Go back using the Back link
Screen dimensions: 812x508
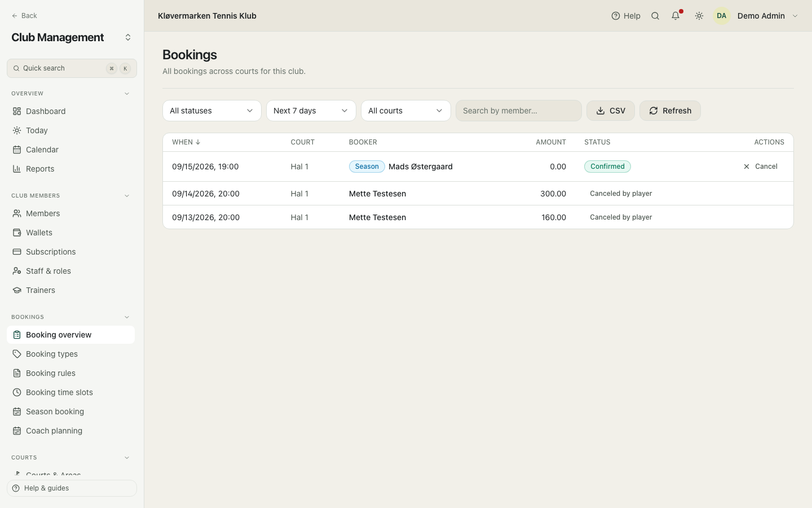click(x=24, y=16)
